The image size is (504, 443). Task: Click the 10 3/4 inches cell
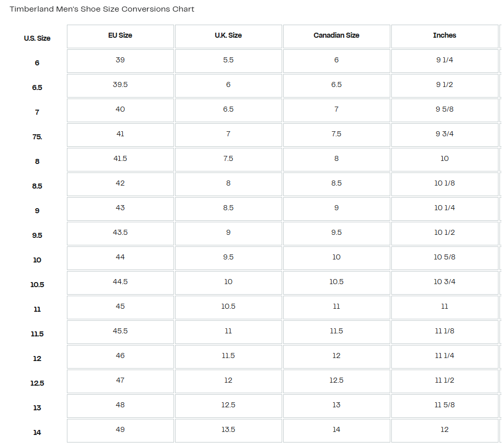pos(445,282)
